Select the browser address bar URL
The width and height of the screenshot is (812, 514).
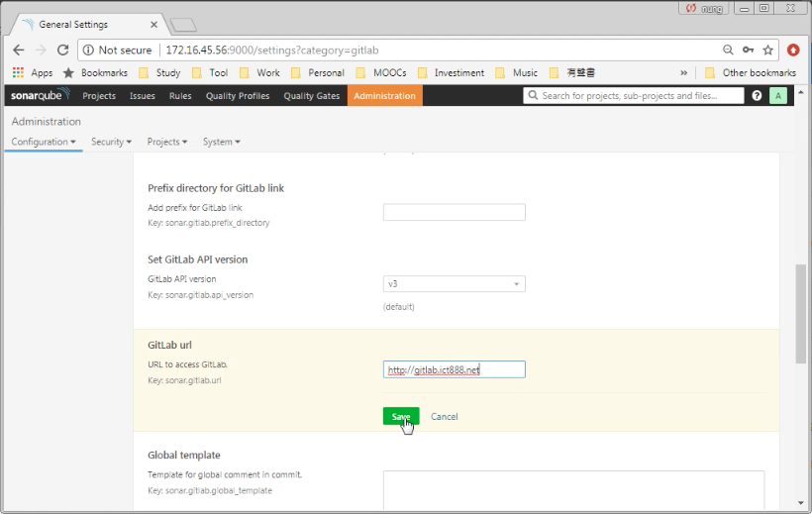(272, 51)
